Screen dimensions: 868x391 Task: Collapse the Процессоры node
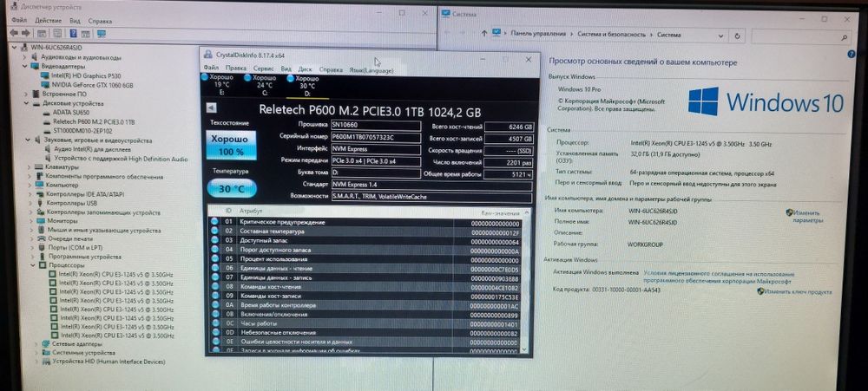pyautogui.click(x=33, y=265)
